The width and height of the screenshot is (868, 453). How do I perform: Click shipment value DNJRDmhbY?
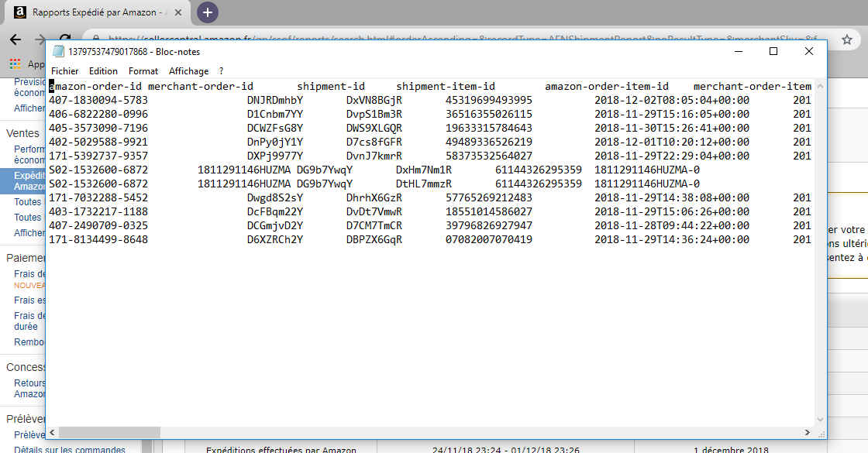click(x=275, y=100)
